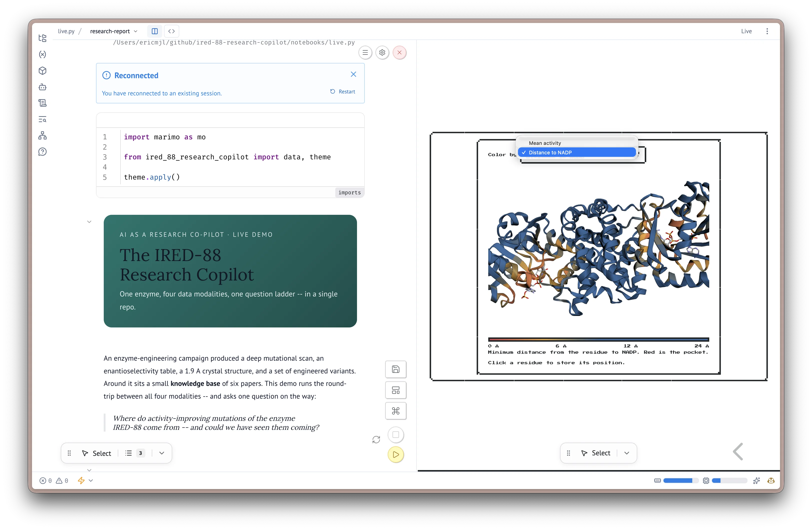The width and height of the screenshot is (812, 530).
Task: Dismiss the Reconnected banner
Action: point(353,74)
